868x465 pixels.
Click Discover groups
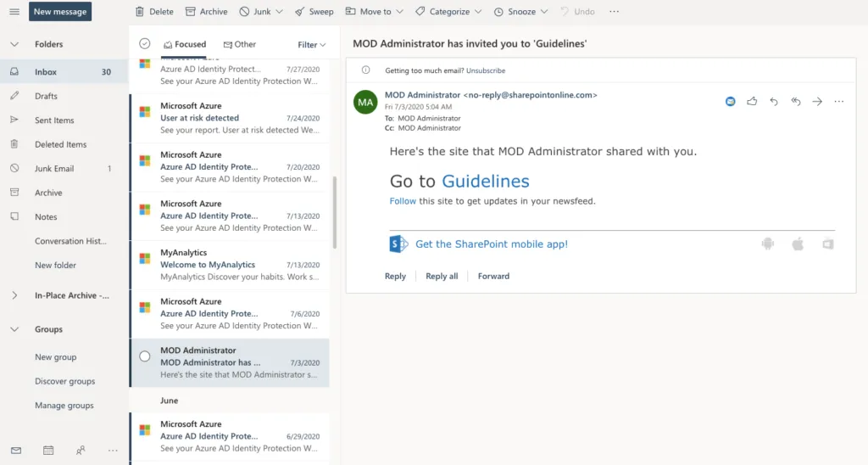tap(64, 381)
